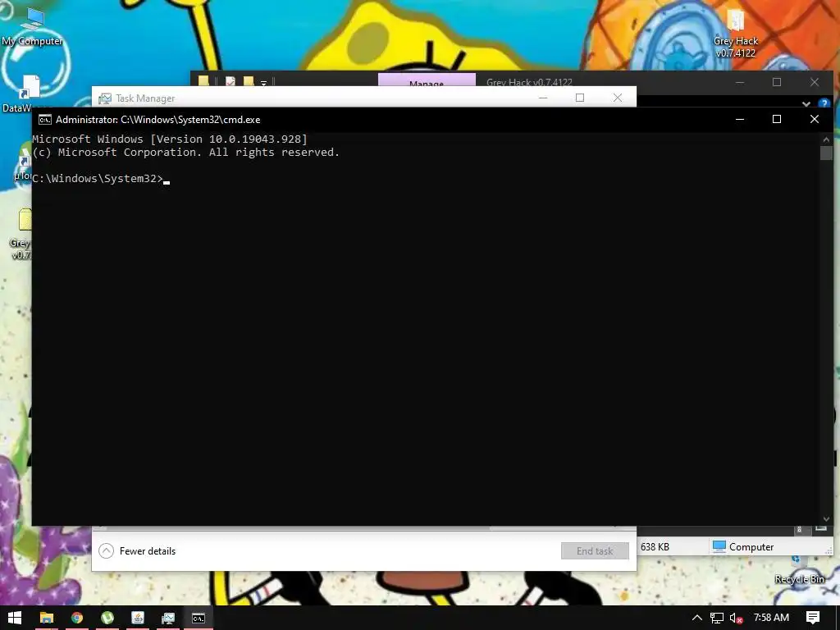Click the 638 KB status bar text
This screenshot has height=630, width=840.
click(x=655, y=547)
